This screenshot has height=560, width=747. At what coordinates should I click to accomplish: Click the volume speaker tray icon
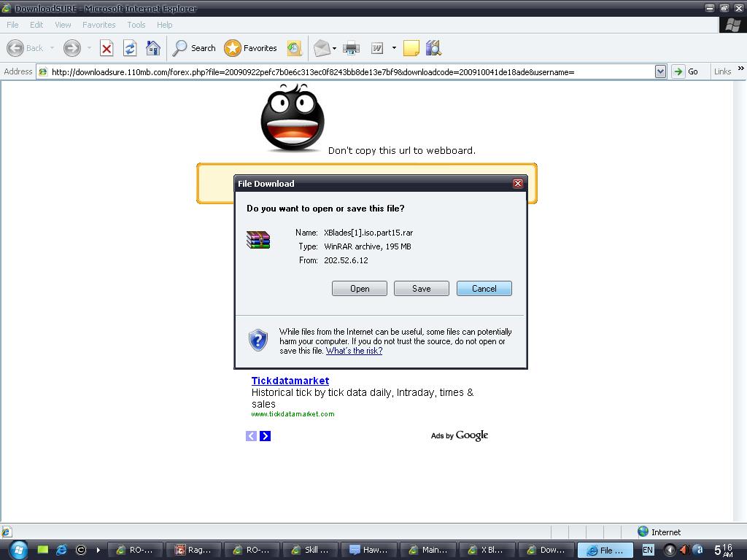click(684, 550)
